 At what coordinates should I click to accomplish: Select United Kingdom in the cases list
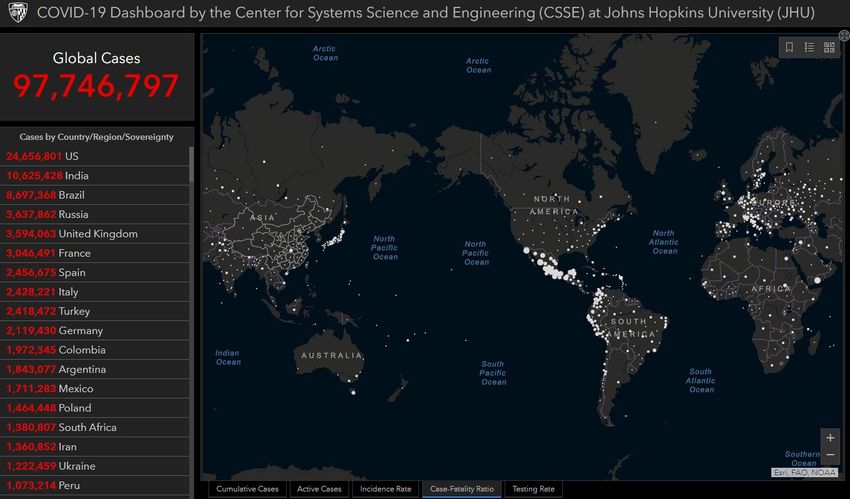94,234
